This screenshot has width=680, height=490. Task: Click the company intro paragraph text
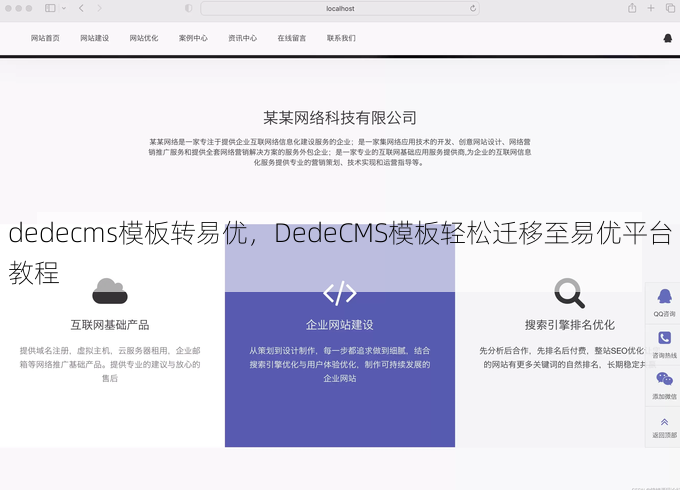(340, 152)
